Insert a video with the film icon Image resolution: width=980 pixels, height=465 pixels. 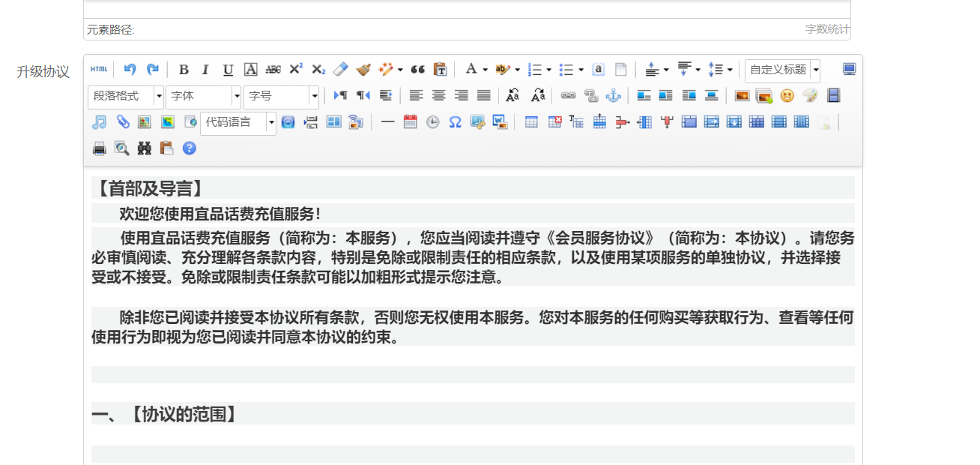[833, 96]
